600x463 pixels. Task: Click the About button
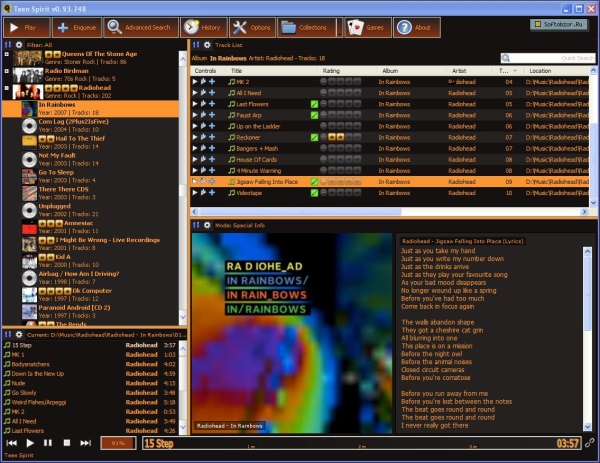tap(416, 27)
